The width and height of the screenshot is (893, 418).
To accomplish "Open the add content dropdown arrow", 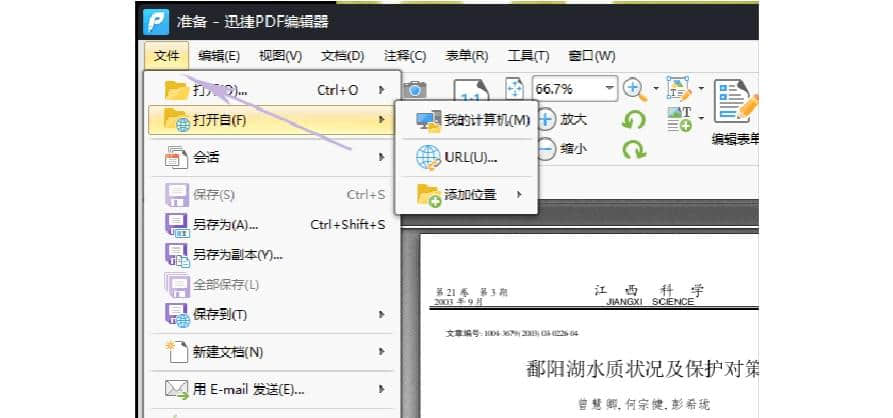I will tap(701, 118).
